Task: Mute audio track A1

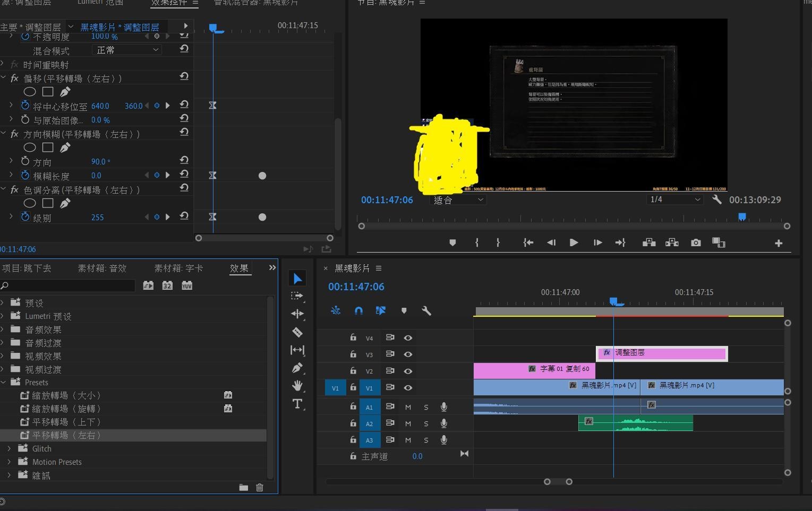Action: pos(408,407)
